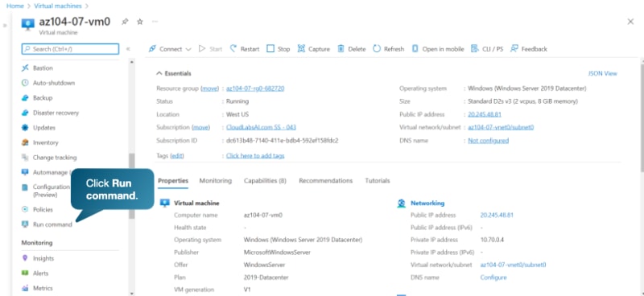
Task: Click Open in mobile
Action: pos(437,49)
